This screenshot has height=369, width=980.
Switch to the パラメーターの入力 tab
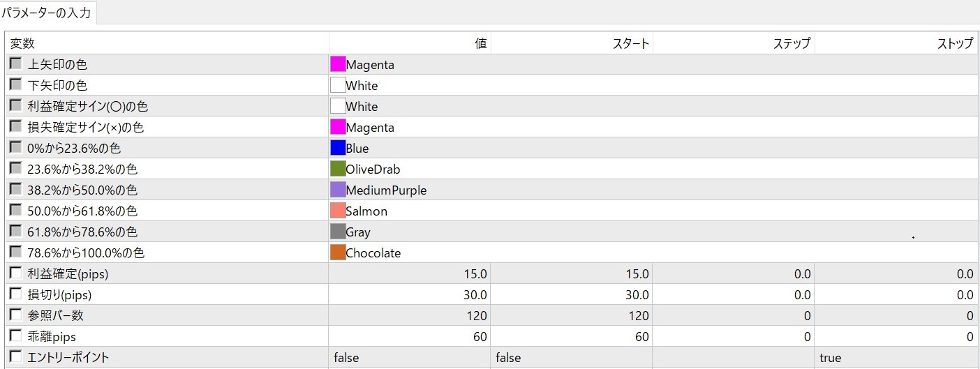(46, 13)
